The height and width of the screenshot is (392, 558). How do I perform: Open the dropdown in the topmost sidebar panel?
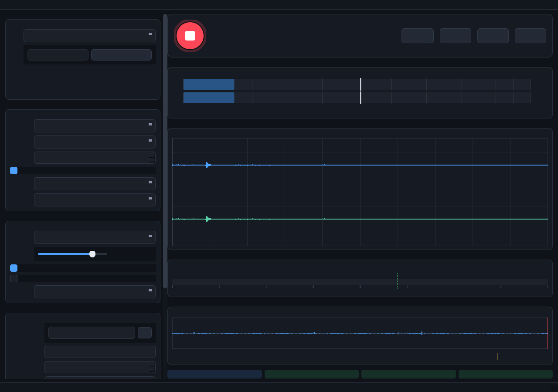pos(89,36)
